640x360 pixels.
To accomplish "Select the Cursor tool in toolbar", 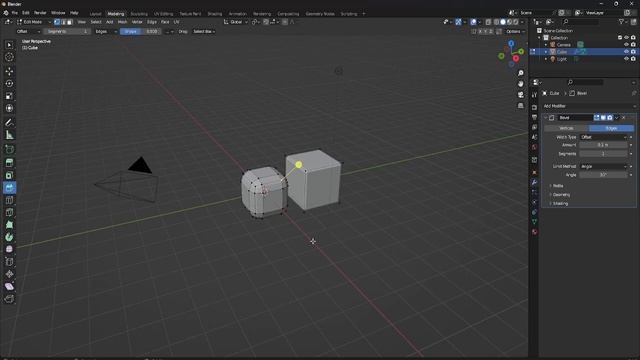I will point(9,57).
